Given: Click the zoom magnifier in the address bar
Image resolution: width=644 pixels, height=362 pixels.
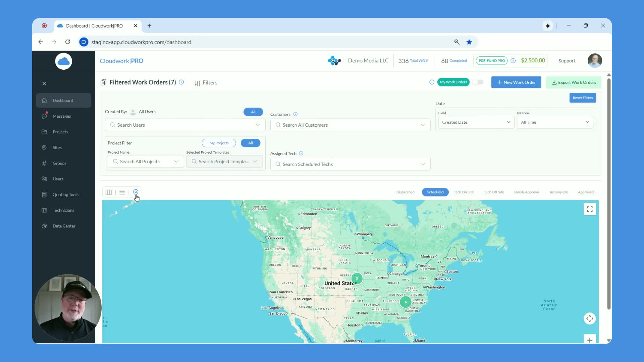Looking at the screenshot, I should 457,42.
